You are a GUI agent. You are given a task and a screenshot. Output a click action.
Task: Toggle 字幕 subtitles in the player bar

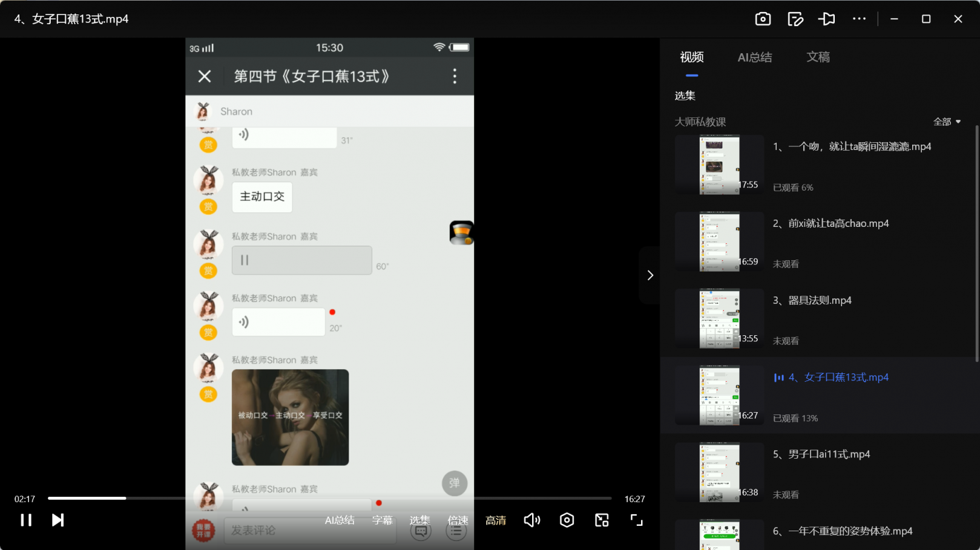(382, 520)
